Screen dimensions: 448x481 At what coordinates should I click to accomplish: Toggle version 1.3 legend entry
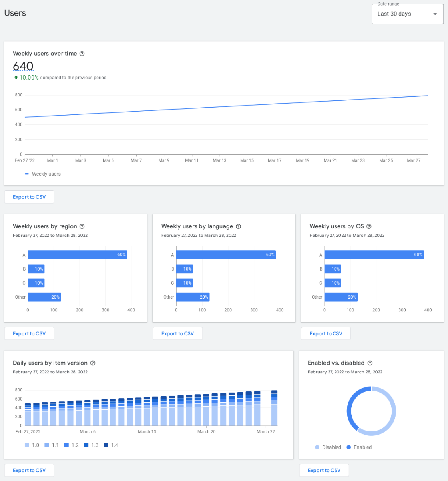click(x=91, y=445)
